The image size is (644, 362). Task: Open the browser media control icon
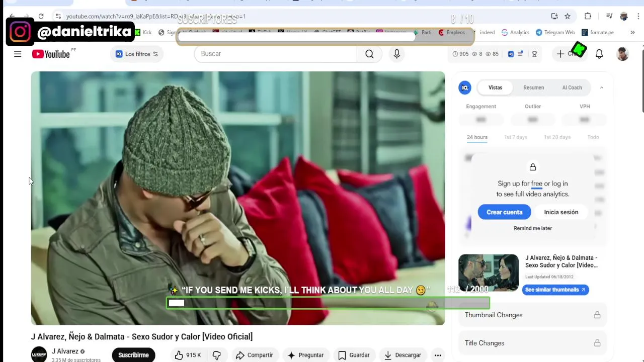[609, 16]
